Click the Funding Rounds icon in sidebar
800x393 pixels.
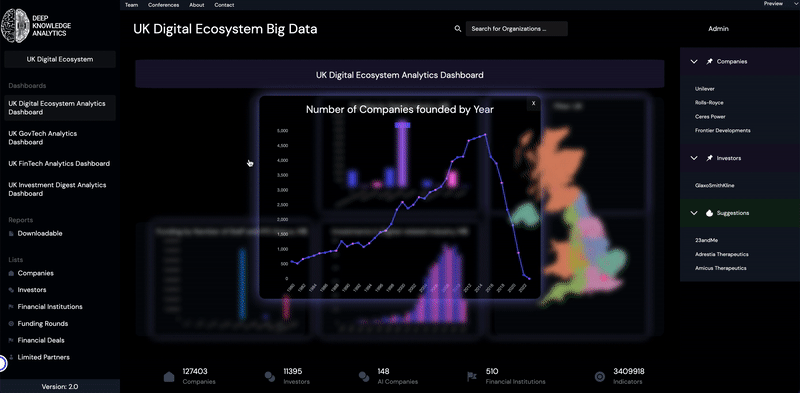coord(11,324)
